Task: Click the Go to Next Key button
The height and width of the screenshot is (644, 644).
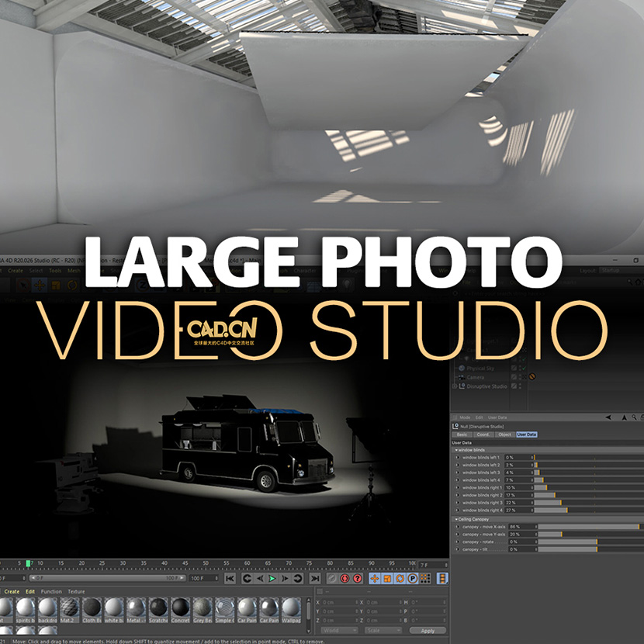Action: (285, 578)
